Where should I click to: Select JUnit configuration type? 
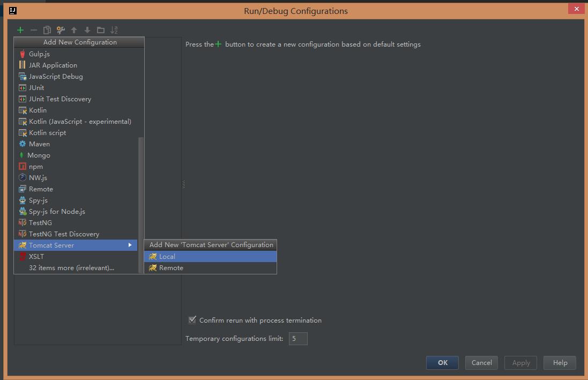(x=76, y=88)
